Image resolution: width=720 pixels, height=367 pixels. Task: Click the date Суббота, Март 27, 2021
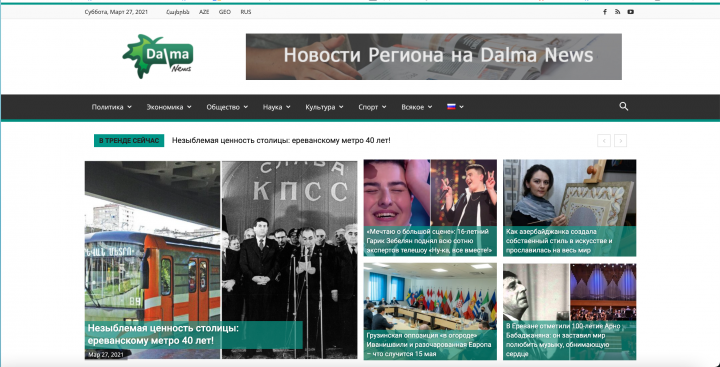pyautogui.click(x=116, y=12)
